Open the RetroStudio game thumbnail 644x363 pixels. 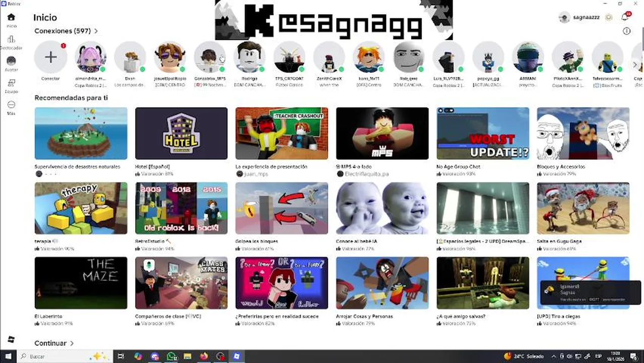(181, 208)
